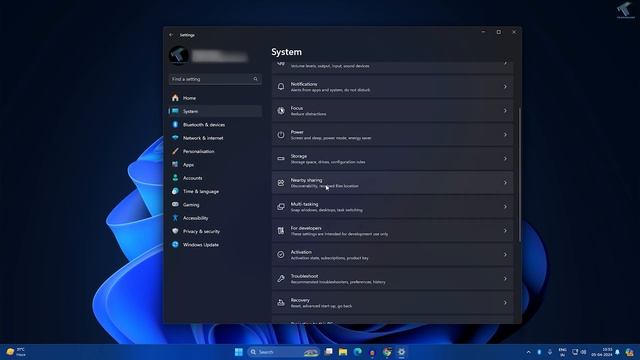The image size is (640, 360).
Task: Click the System page vertical scrollbar
Action: tap(519, 175)
